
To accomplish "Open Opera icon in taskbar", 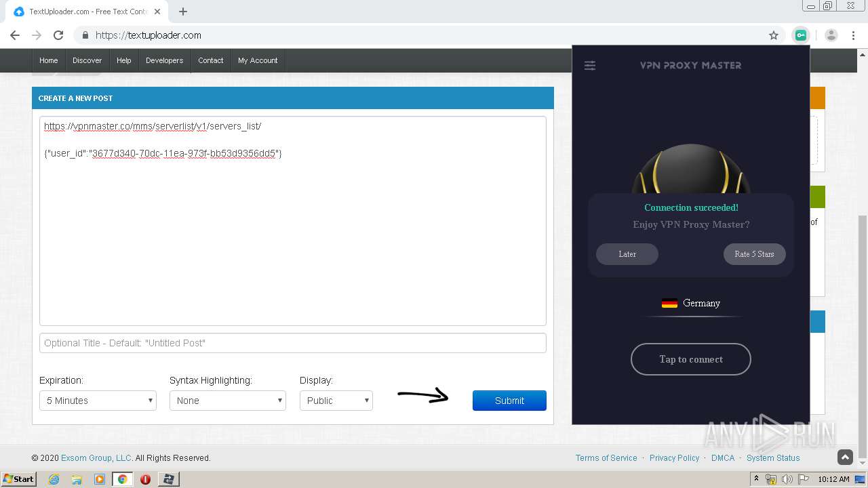I will pyautogui.click(x=145, y=479).
